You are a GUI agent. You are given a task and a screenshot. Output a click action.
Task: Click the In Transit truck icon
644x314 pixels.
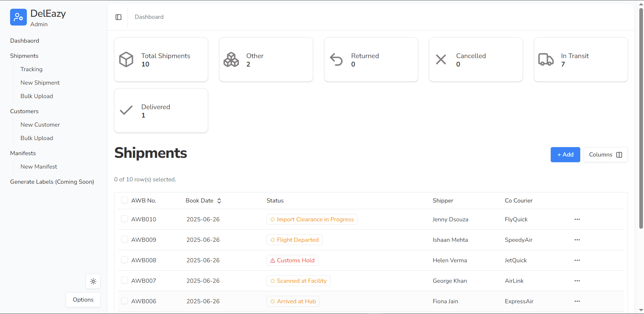pyautogui.click(x=546, y=59)
